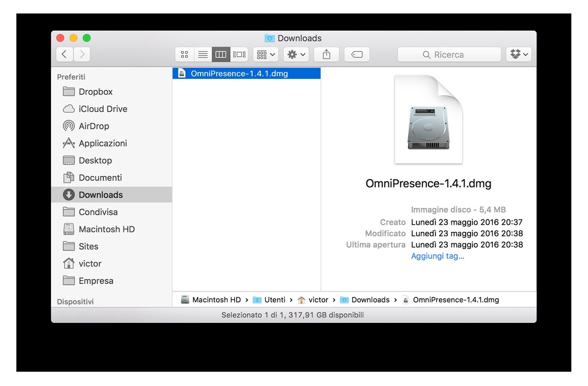The width and height of the screenshot is (588, 386).
Task: Open the gear action menu
Action: pyautogui.click(x=296, y=55)
